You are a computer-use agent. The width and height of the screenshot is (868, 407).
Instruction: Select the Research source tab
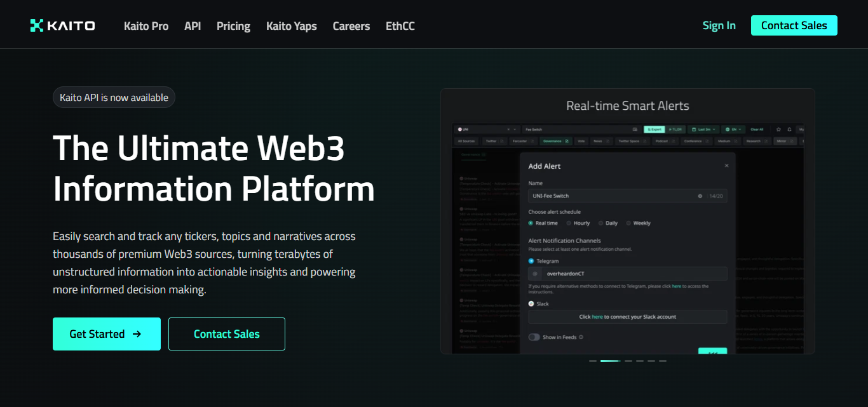pyautogui.click(x=757, y=141)
